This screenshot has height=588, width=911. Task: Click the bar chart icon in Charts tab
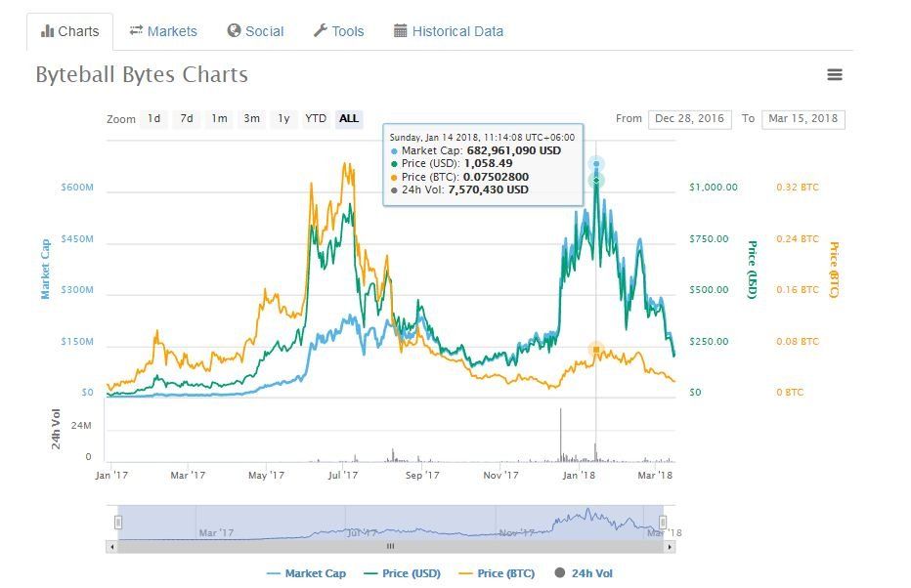[47, 31]
